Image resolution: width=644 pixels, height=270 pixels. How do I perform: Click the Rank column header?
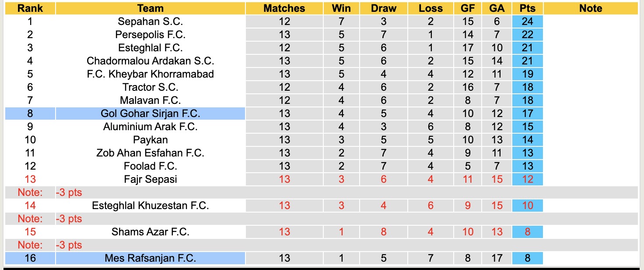coord(30,8)
